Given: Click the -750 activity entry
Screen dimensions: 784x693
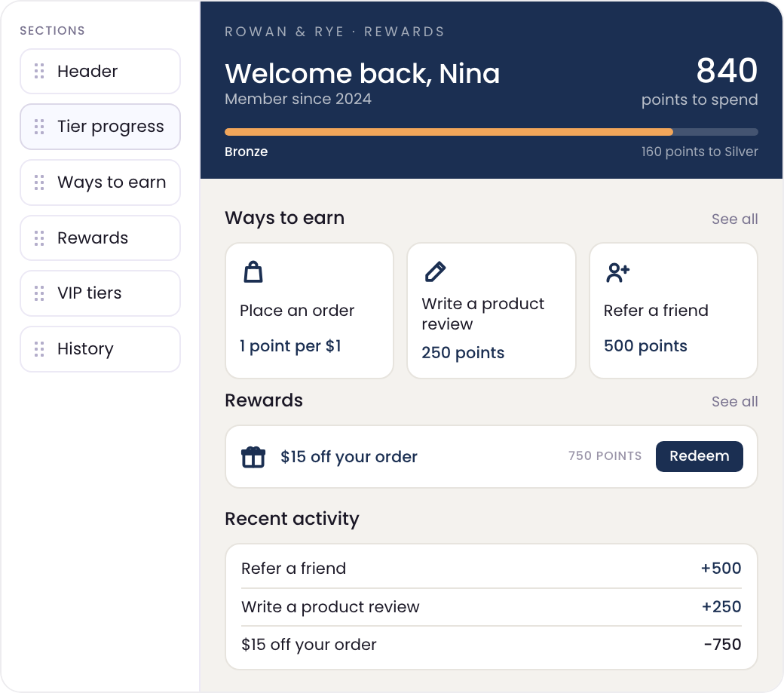Looking at the screenshot, I should tap(722, 645).
